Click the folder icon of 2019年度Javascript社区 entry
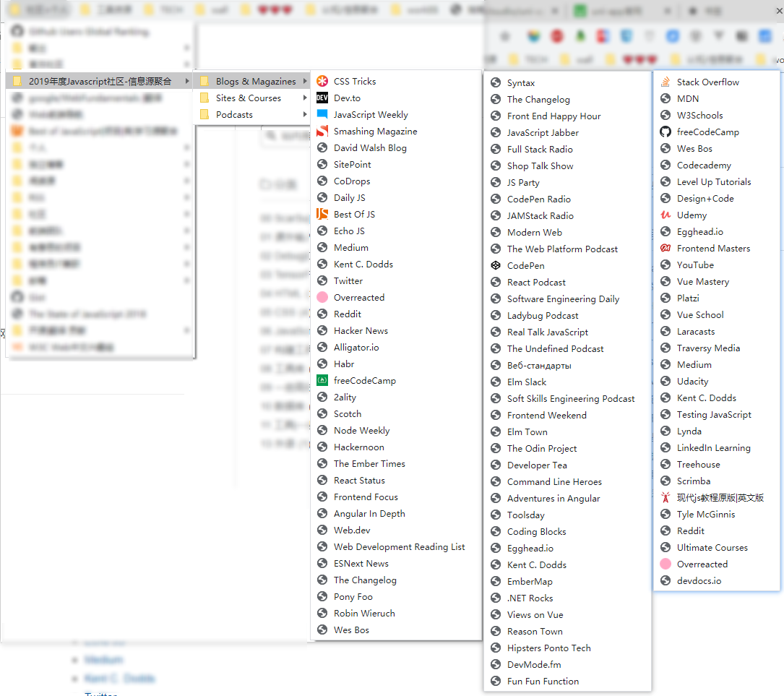This screenshot has width=784, height=696. (17, 81)
